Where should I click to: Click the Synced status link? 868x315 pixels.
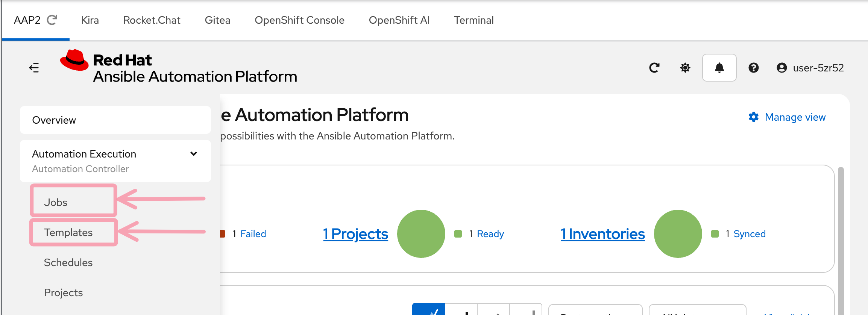(750, 234)
